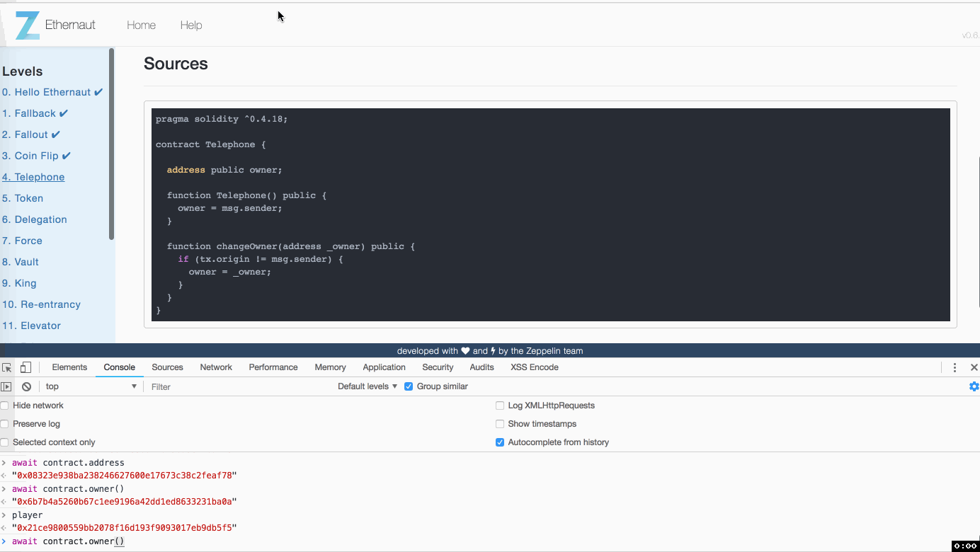980x552 pixels.
Task: Click the changeOwner function declaration line
Action: pyautogui.click(x=291, y=246)
